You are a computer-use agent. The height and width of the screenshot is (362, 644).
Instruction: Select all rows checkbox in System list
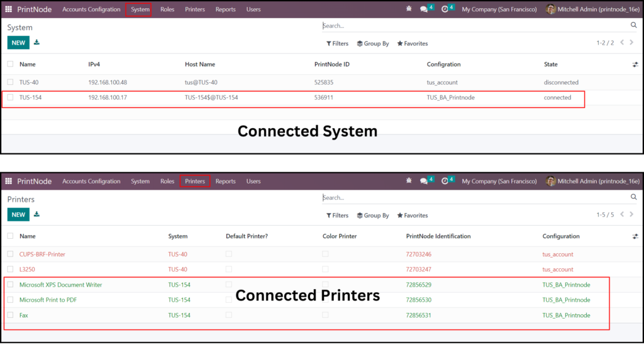[x=10, y=64]
